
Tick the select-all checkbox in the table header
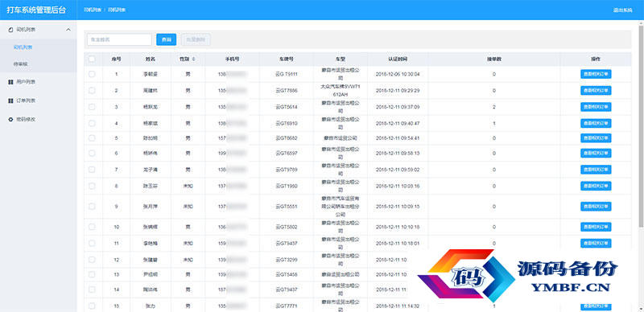click(92, 60)
